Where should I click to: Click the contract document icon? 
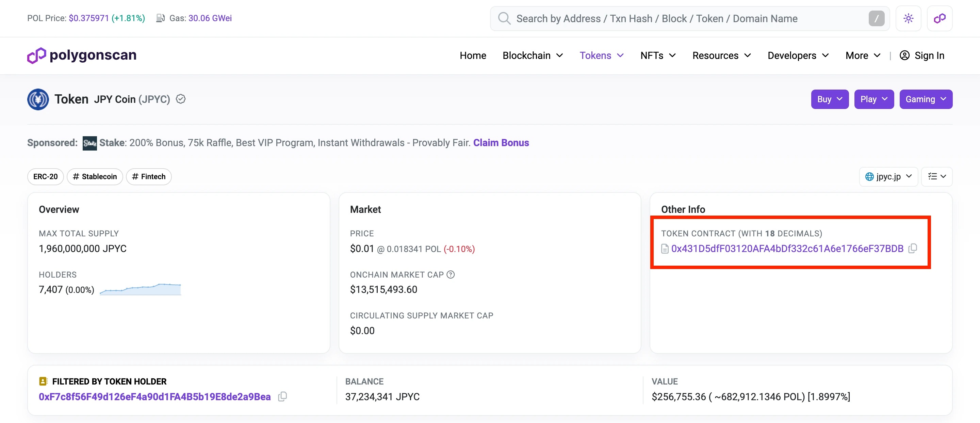coord(665,249)
